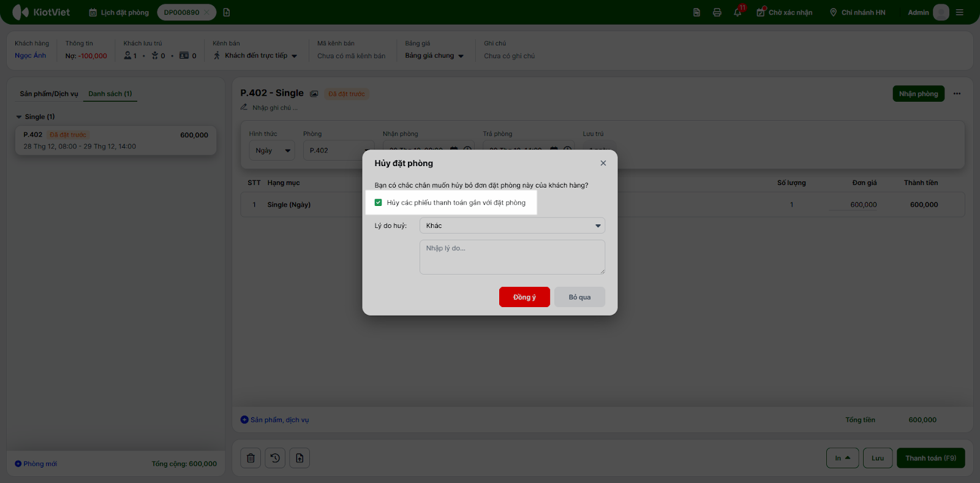Open the Phòng P.402 room dropdown

(x=339, y=151)
